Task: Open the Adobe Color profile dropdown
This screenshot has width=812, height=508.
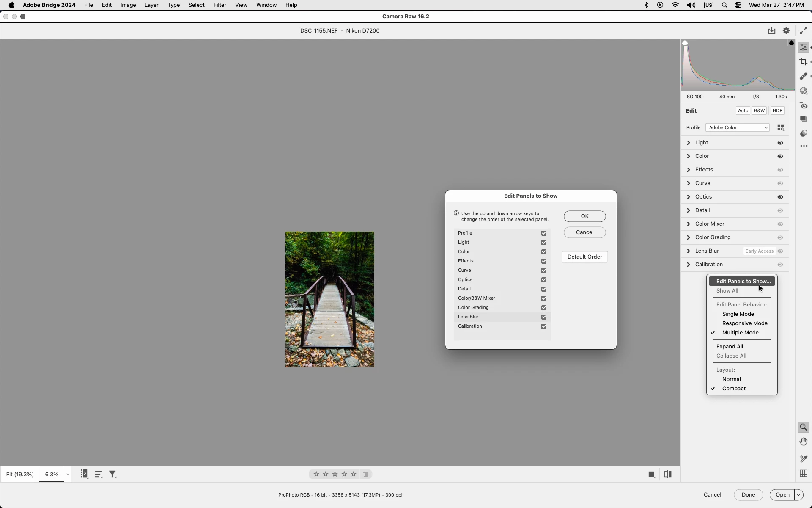Action: click(x=737, y=127)
